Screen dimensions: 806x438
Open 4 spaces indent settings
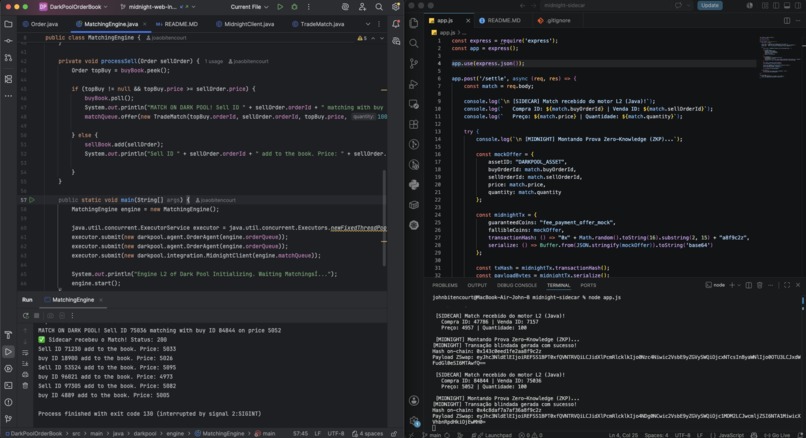click(368, 433)
